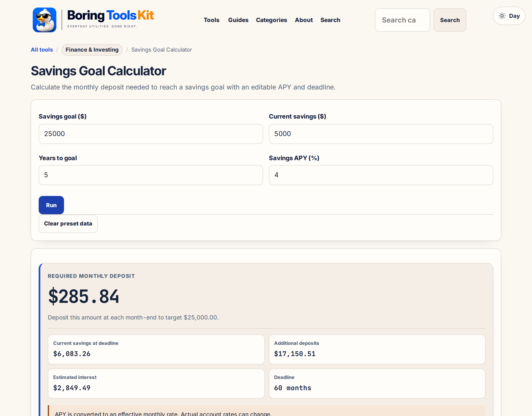Click the Savings goal ($) label

[x=62, y=116]
